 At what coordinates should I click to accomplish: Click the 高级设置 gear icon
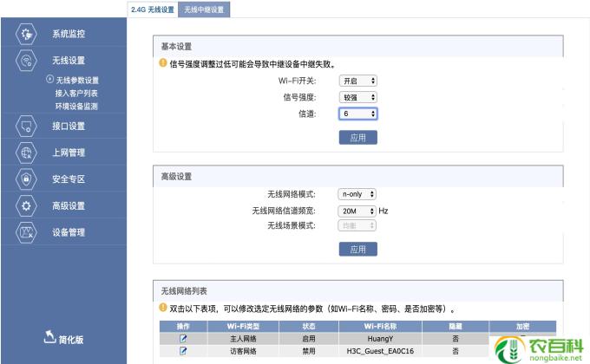point(27,205)
